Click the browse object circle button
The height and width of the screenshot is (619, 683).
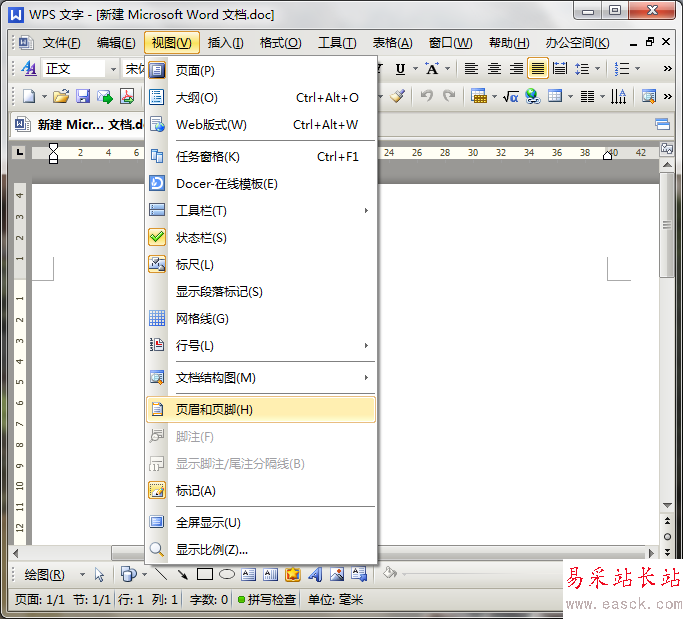[x=667, y=537]
